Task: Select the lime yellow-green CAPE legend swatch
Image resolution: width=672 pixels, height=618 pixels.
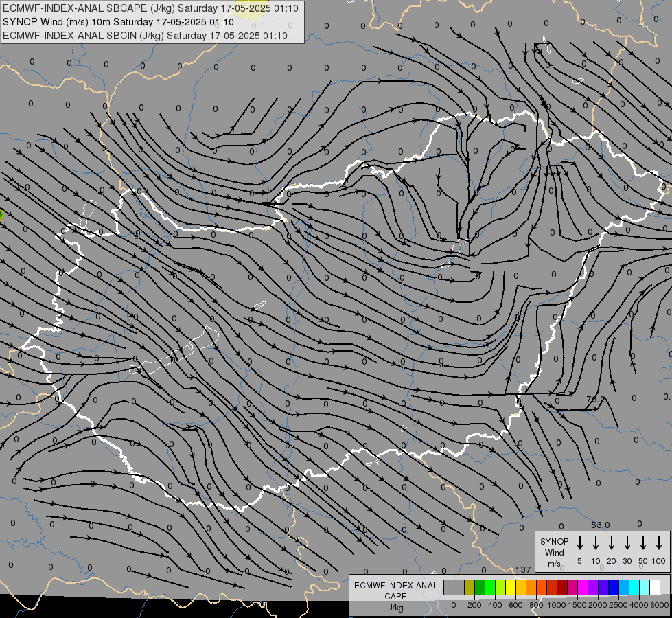Action: click(x=500, y=587)
